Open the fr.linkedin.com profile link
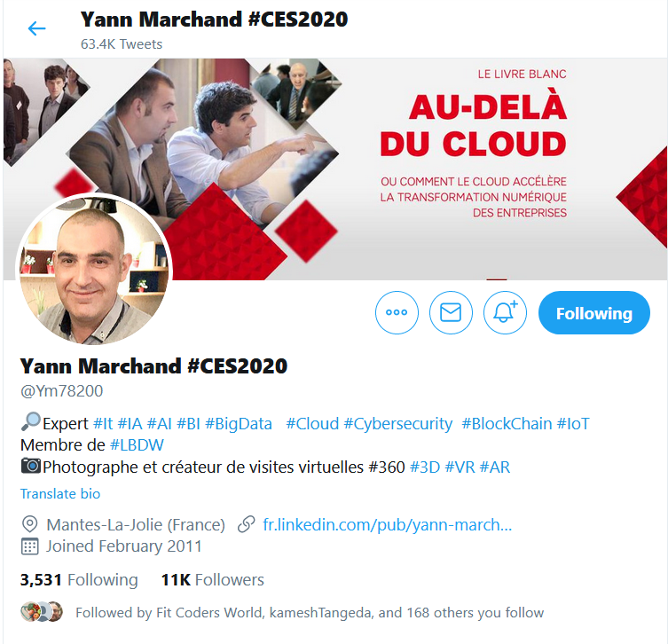This screenshot has height=644, width=668. [x=388, y=525]
